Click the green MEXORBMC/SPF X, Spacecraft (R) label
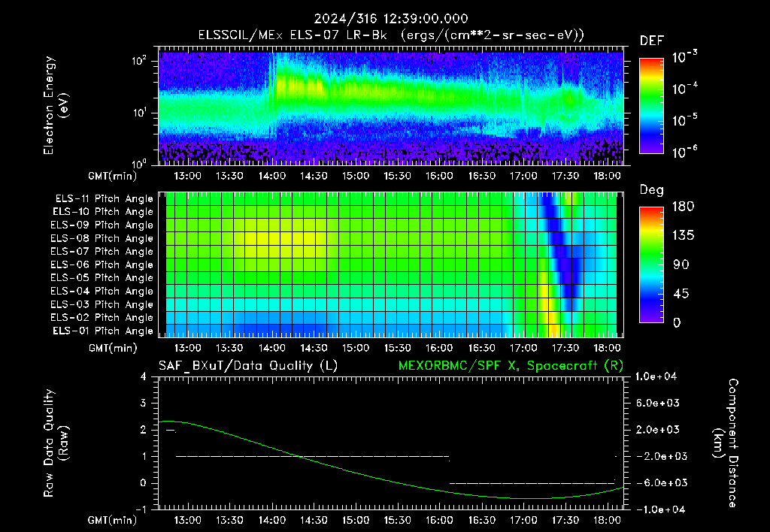Viewport: 770px width, 532px height. 511,366
